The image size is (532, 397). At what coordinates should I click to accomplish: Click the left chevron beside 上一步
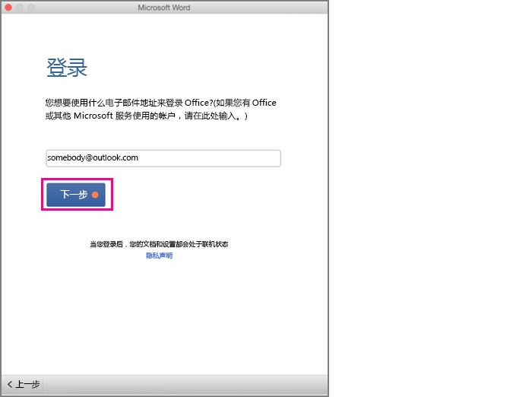10,385
